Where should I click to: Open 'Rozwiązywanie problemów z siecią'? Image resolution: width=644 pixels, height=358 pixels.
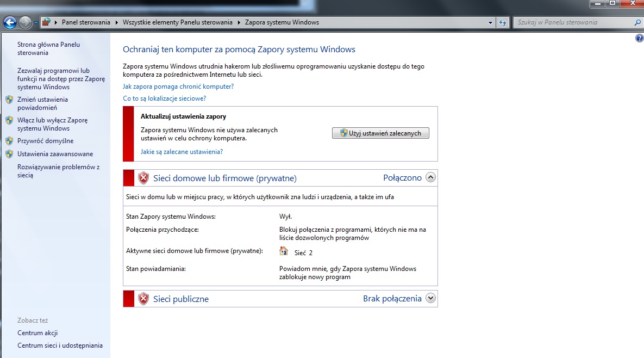(x=58, y=171)
